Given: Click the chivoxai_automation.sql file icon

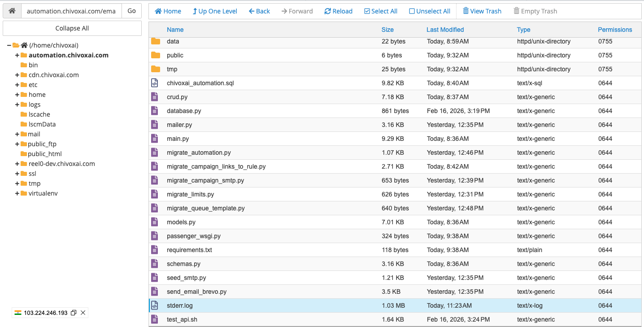Looking at the screenshot, I should [x=155, y=83].
